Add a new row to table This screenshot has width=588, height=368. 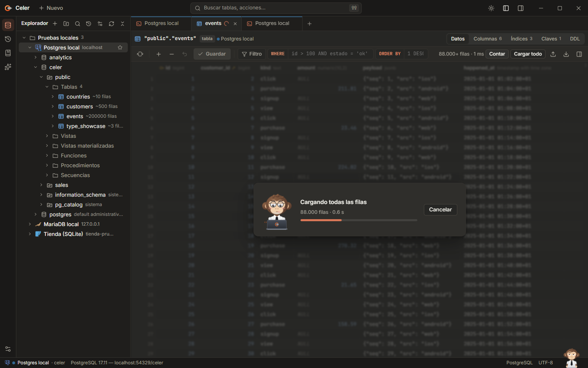[158, 54]
